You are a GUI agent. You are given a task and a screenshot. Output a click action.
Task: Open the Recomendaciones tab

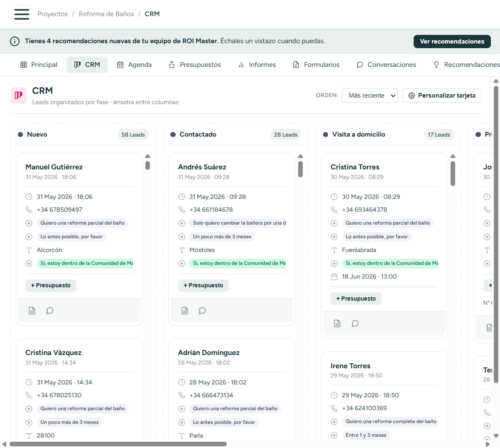pyautogui.click(x=466, y=65)
